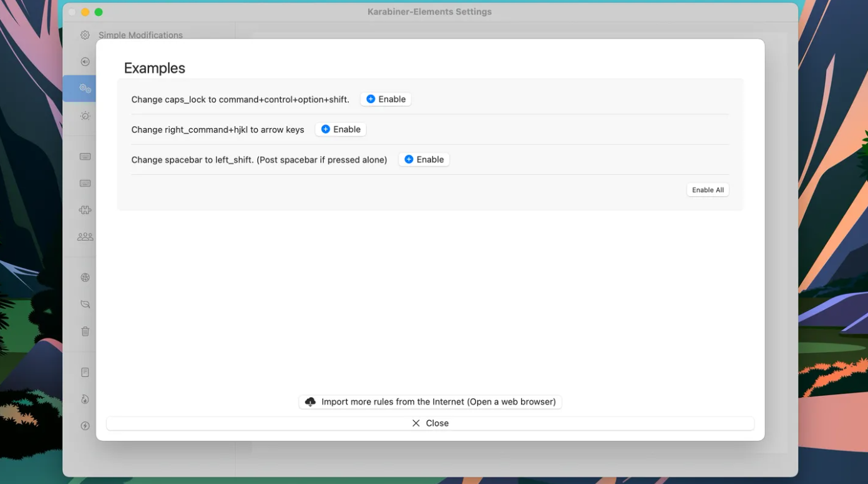Image resolution: width=868 pixels, height=484 pixels.
Task: Select the second keyboard icon in sidebar
Action: pyautogui.click(x=85, y=184)
